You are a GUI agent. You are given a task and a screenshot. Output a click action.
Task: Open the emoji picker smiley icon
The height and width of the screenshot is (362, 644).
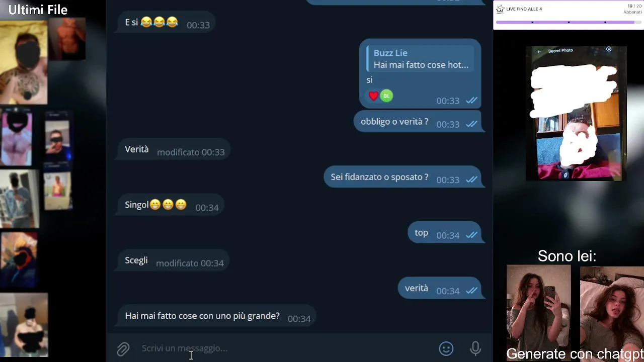point(446,348)
